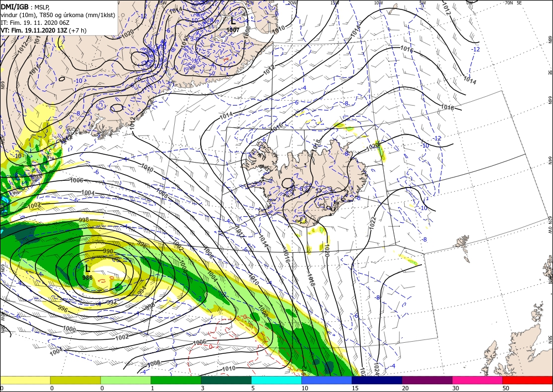553x392 pixels.
Task: Select the '990' isobar label
Action: point(108,252)
